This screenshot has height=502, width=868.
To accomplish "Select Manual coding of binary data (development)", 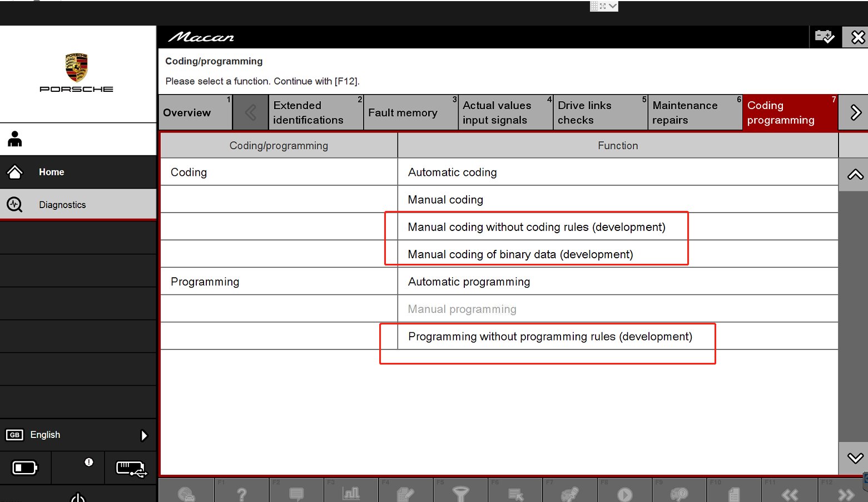I will 618,254.
